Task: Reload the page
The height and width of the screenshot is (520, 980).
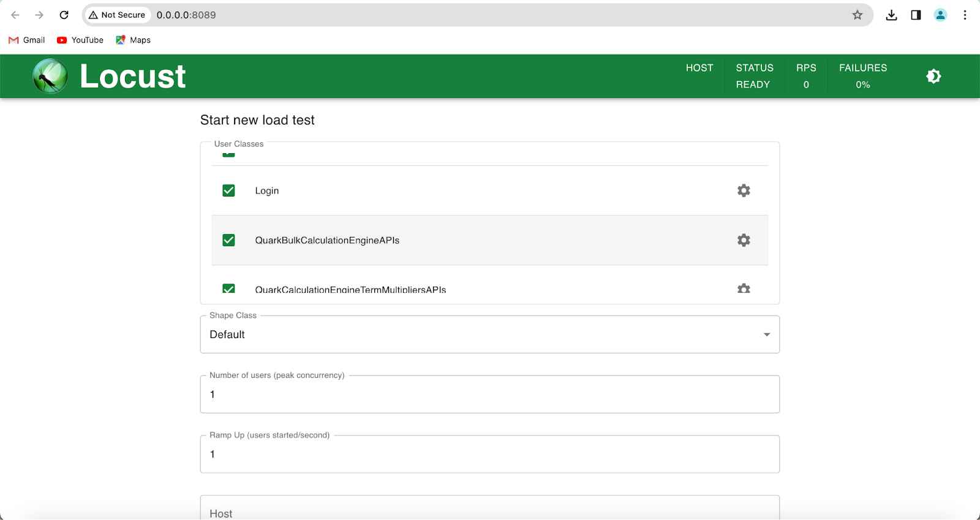Action: [x=64, y=15]
